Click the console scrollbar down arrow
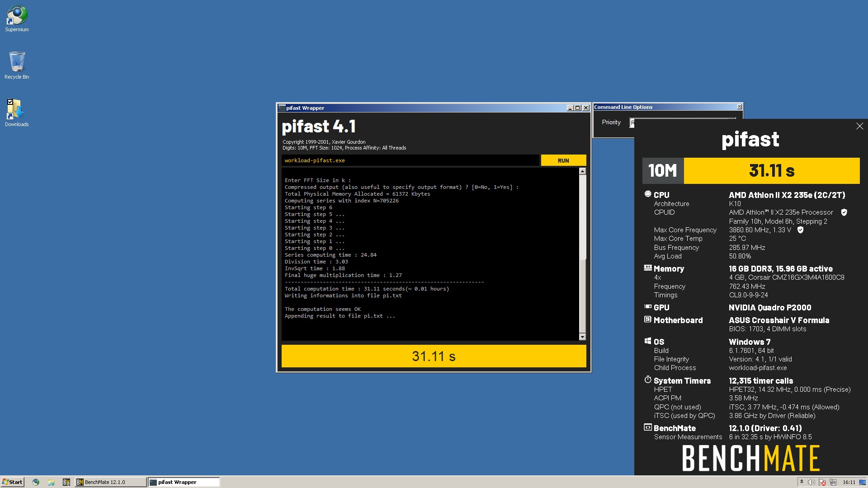Image resolution: width=868 pixels, height=488 pixels. coord(582,337)
